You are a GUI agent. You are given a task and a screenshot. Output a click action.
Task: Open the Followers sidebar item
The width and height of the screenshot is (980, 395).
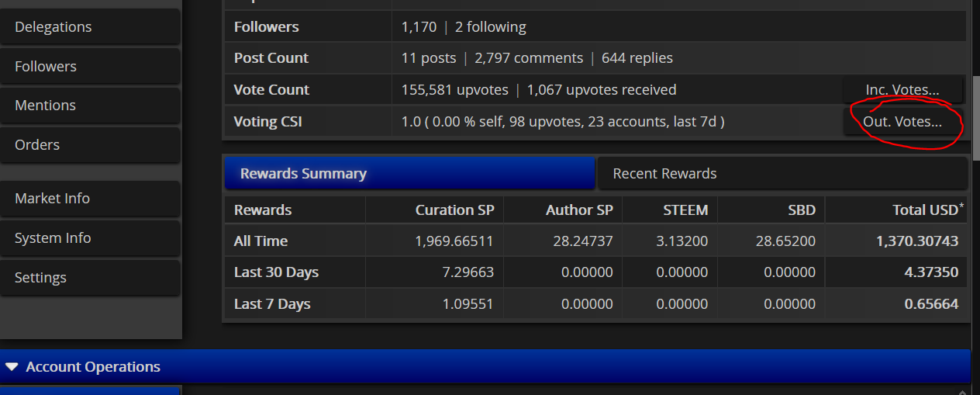[x=90, y=67]
